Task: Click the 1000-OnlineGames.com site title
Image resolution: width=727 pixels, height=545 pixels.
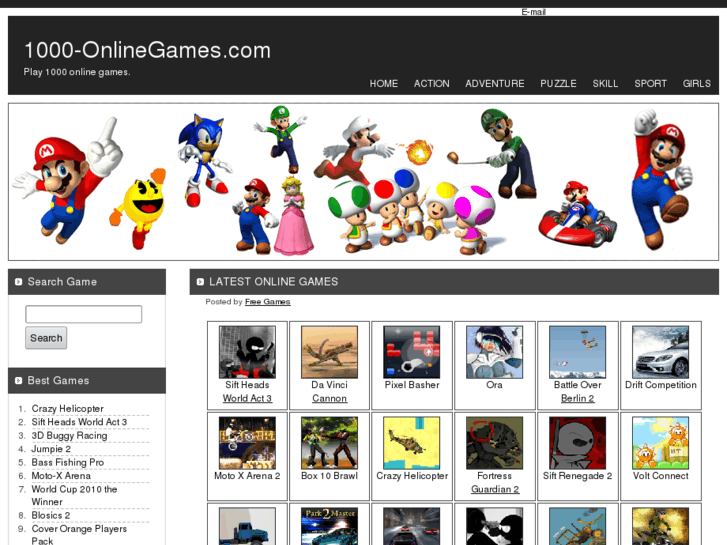Action: 147,50
